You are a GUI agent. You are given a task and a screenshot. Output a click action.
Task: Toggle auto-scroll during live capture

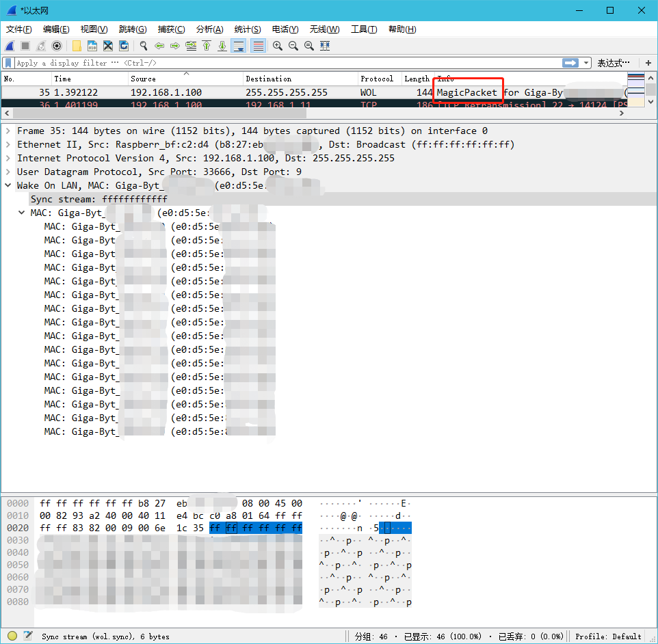pyautogui.click(x=239, y=46)
